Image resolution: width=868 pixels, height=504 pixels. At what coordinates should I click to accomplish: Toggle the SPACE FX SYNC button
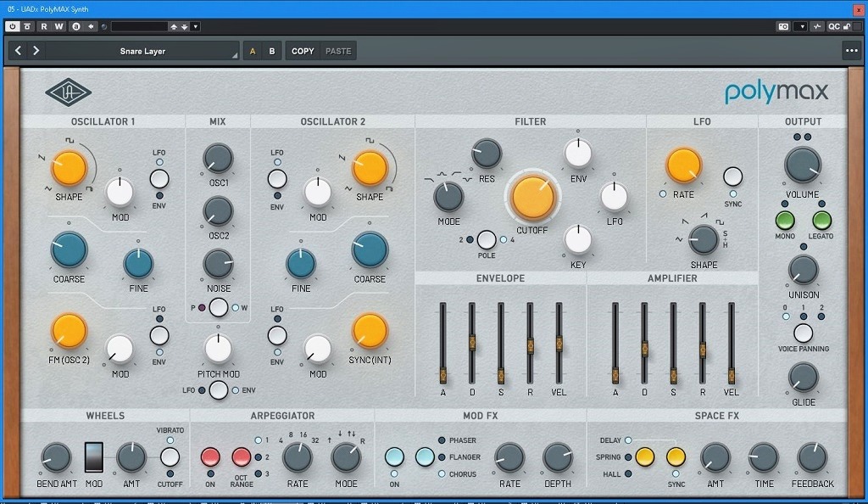(x=676, y=457)
